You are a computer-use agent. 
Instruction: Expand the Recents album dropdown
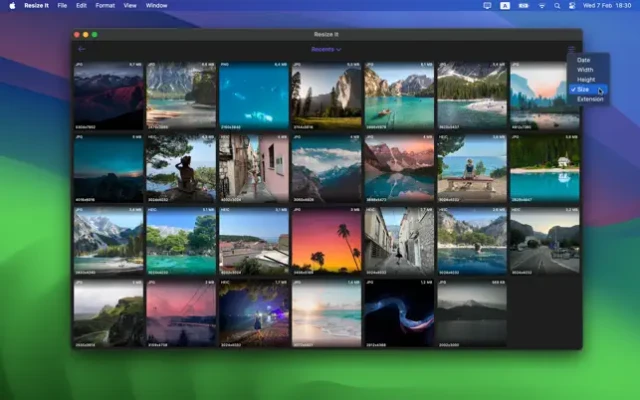point(325,48)
